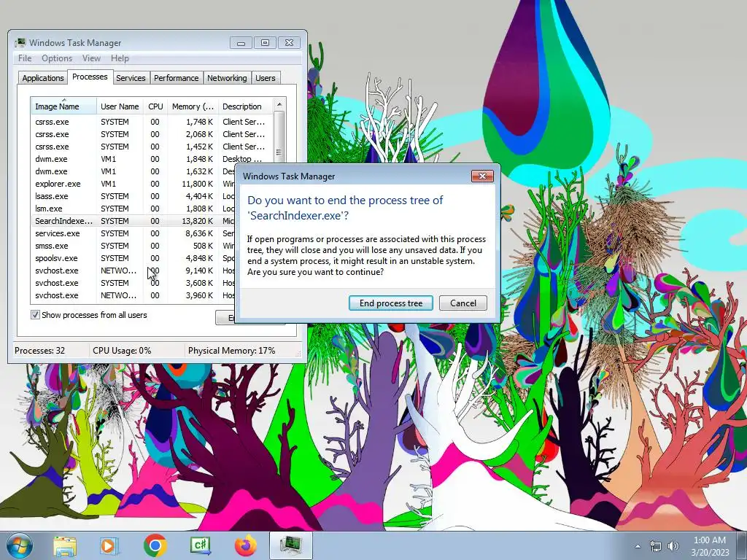Screen dimensions: 747x560
Task: Click the process list scrollbar thumb
Action: click(x=279, y=138)
